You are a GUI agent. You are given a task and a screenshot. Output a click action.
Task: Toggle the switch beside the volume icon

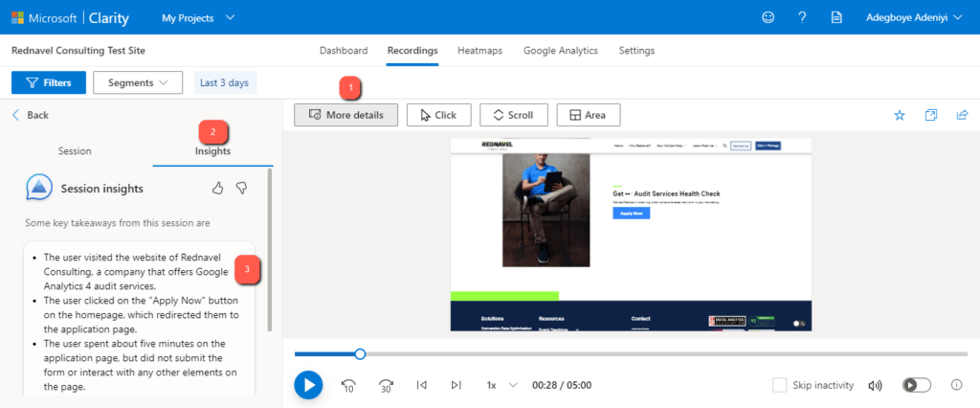(916, 385)
